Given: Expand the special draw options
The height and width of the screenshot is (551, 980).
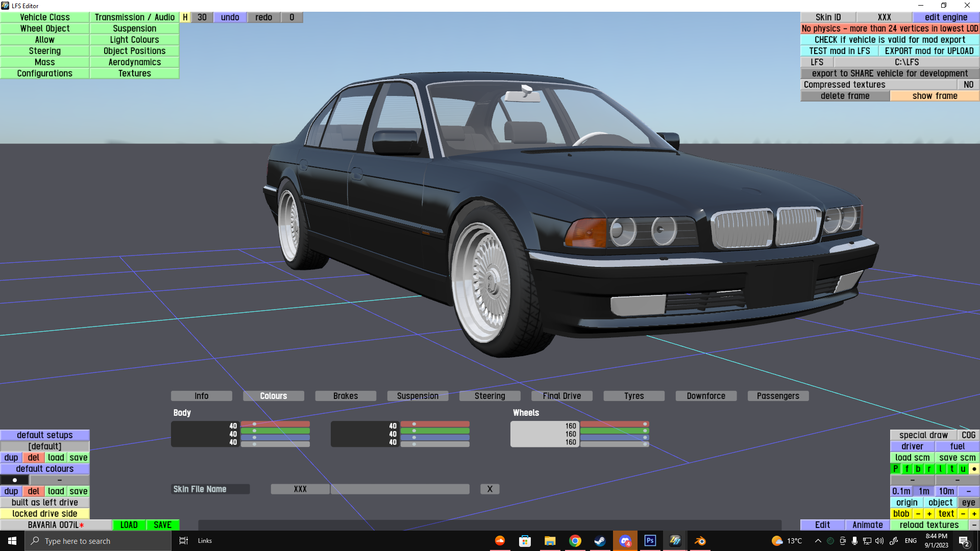Looking at the screenshot, I should click(x=923, y=435).
